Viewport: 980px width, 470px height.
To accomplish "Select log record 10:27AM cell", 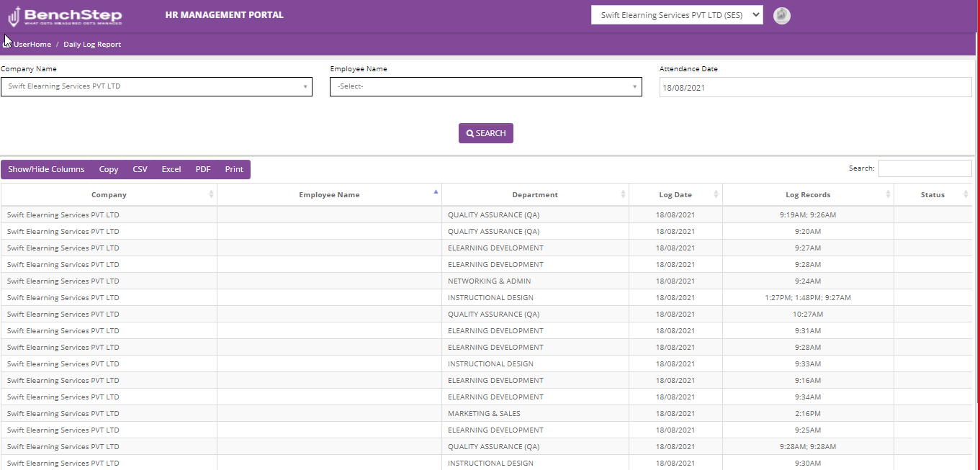I will coord(808,314).
